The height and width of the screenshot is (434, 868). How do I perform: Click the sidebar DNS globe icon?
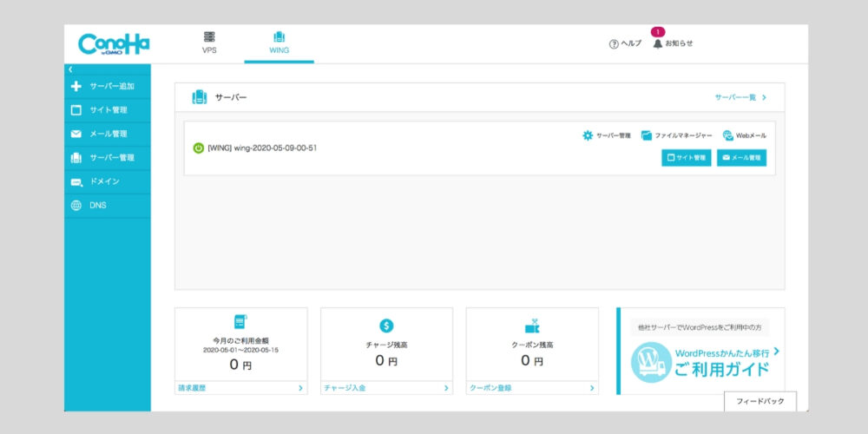[x=76, y=206]
